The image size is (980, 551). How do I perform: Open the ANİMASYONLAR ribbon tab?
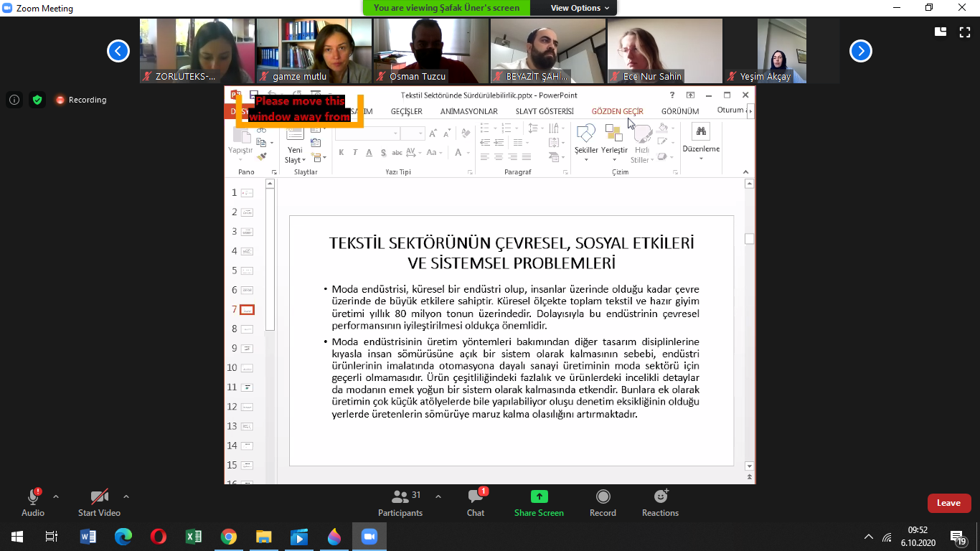click(469, 111)
